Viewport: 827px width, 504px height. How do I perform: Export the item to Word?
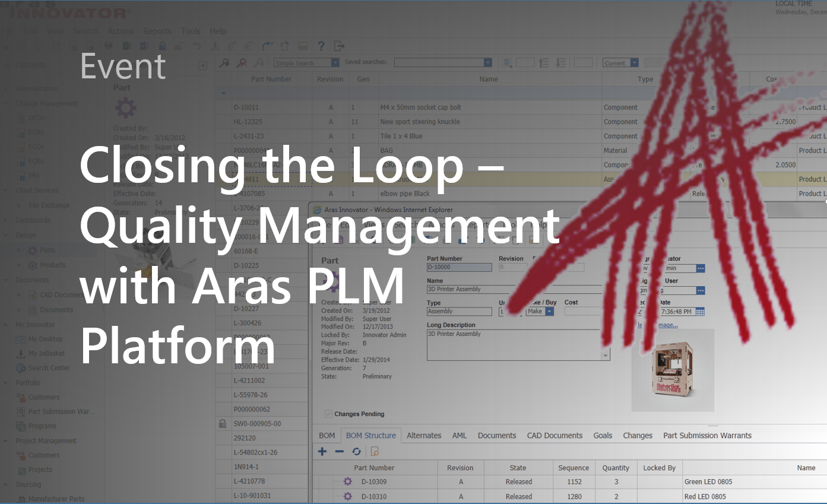(143, 46)
